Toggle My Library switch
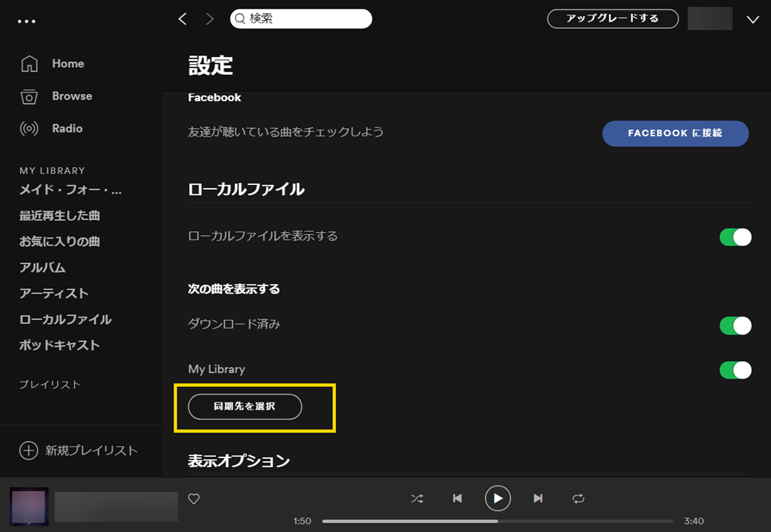 pos(735,370)
